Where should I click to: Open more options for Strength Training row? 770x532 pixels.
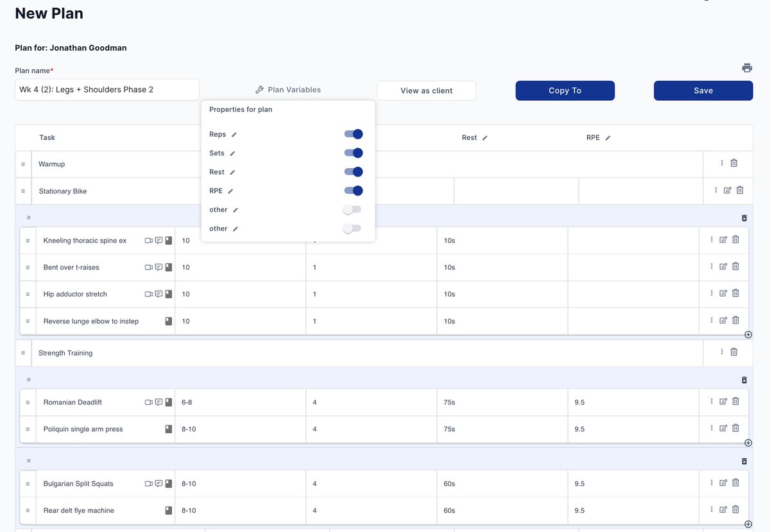[x=722, y=352]
